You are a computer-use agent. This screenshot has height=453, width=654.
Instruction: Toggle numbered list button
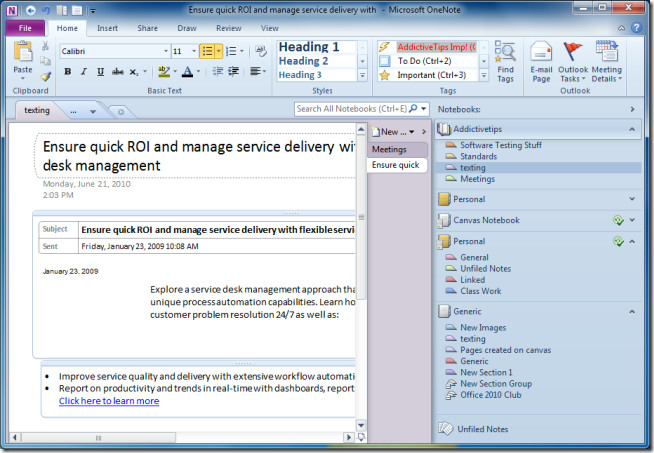[x=231, y=51]
